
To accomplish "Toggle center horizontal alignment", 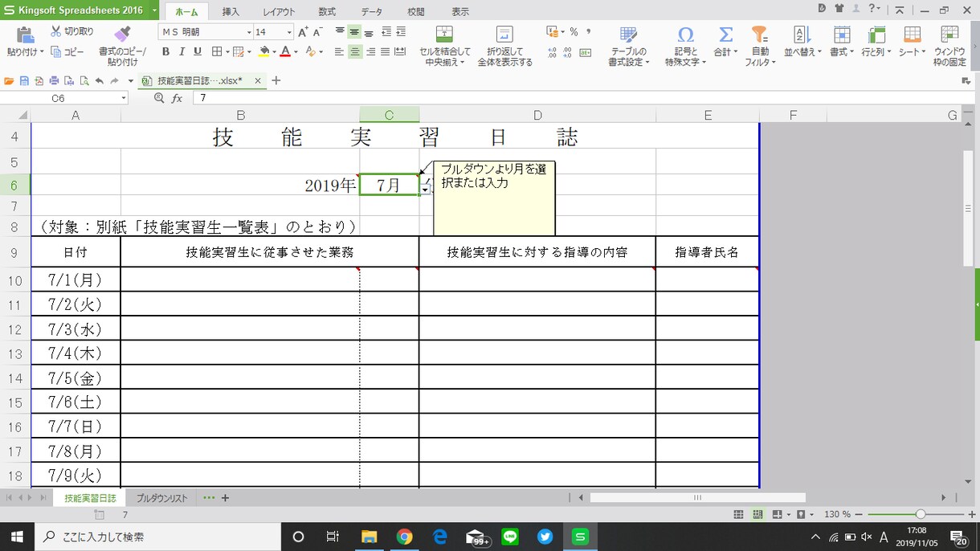I will [x=355, y=52].
